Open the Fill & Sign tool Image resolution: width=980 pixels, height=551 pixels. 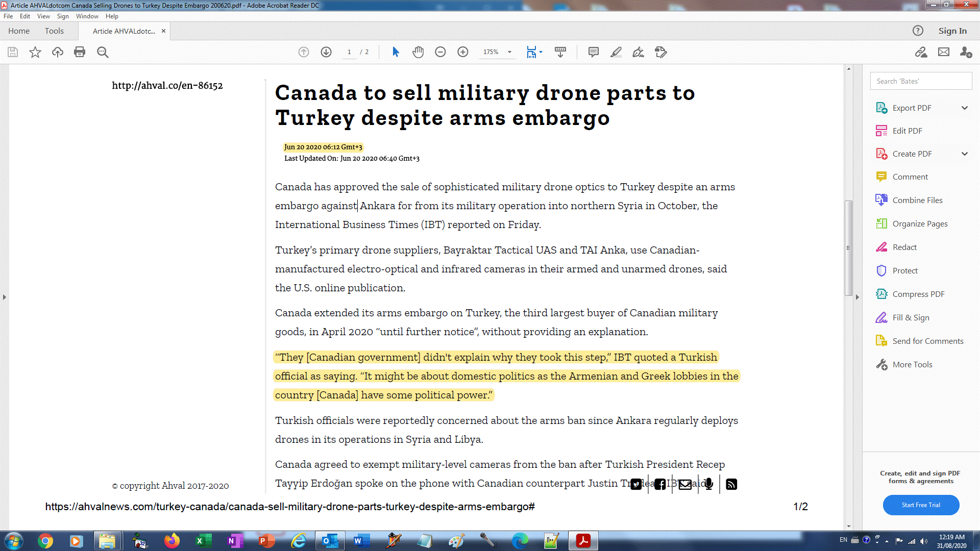click(902, 317)
